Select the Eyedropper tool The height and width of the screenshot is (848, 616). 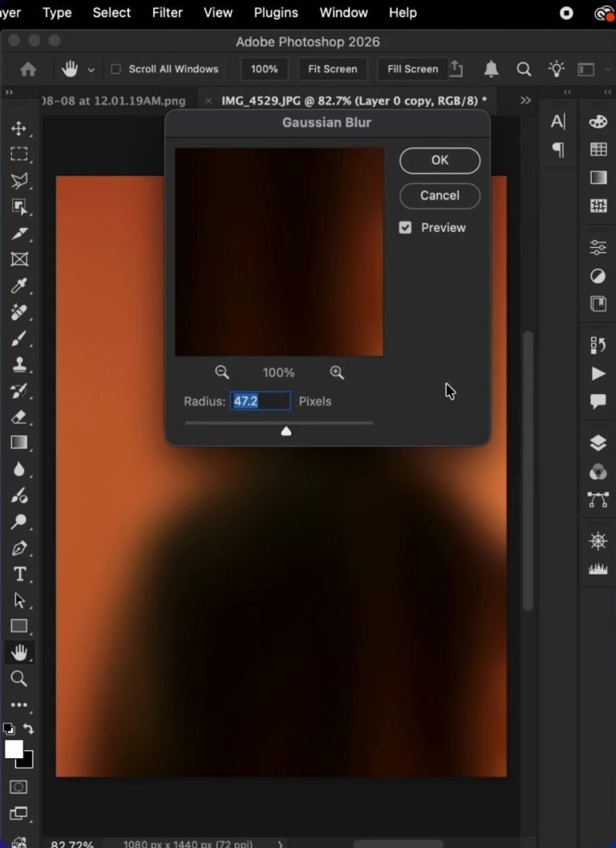point(19,286)
